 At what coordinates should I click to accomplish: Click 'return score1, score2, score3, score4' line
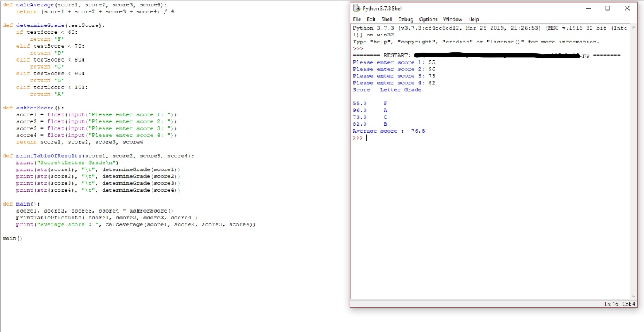[80, 142]
